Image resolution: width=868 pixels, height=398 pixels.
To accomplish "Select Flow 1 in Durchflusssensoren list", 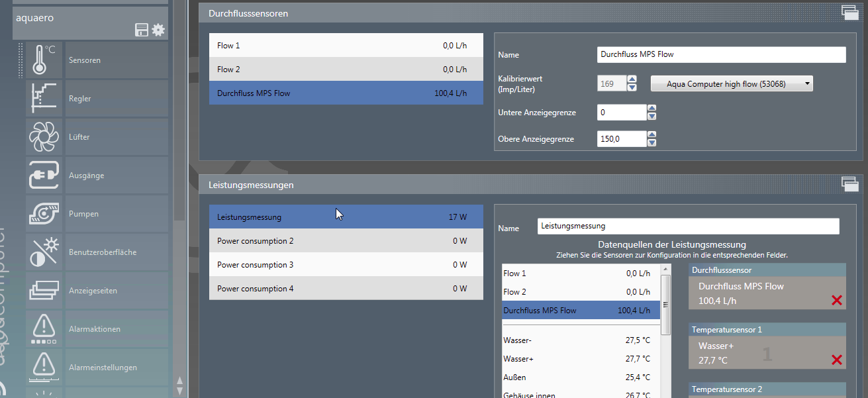I will [x=346, y=45].
